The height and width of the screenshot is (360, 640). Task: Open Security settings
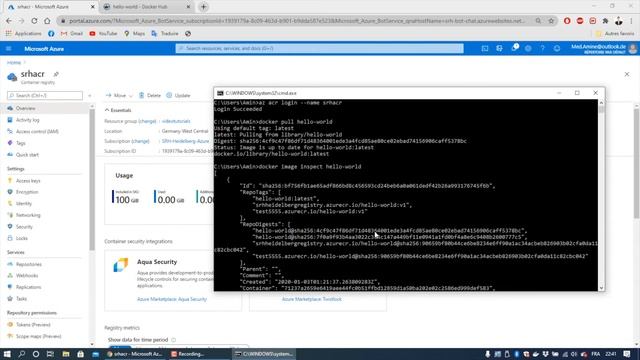pos(24,227)
